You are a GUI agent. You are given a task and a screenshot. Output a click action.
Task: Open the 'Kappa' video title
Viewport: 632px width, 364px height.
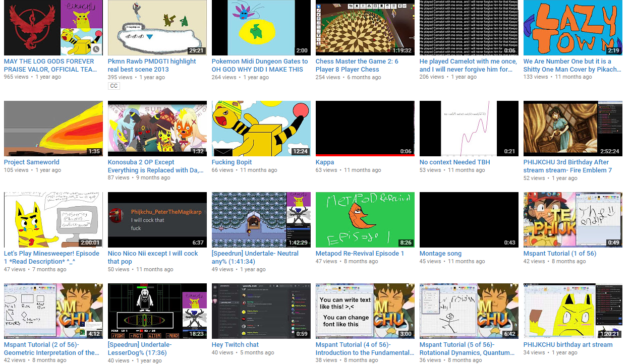click(x=325, y=162)
